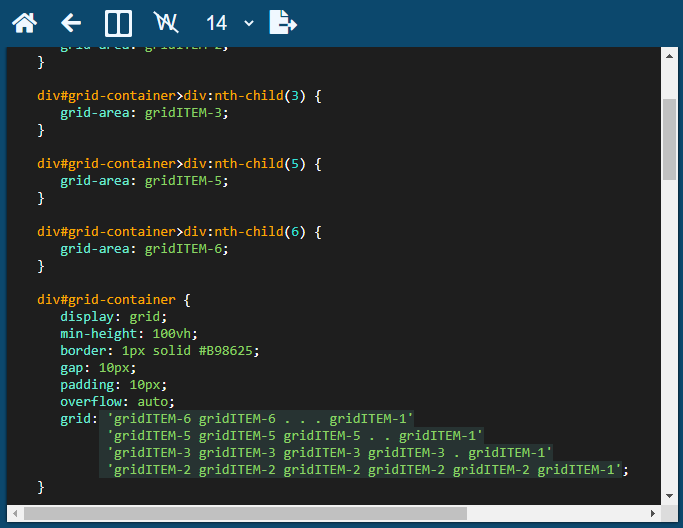Click the 'div#grid-container {' selector line
The image size is (683, 528).
(114, 299)
